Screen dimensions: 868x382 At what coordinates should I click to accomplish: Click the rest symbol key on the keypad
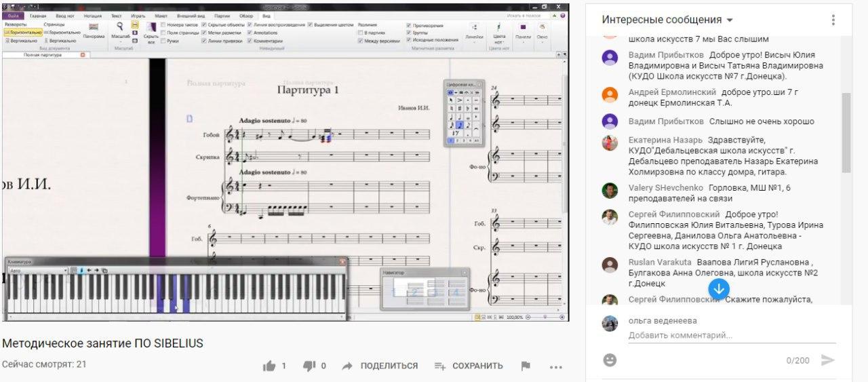[455, 133]
